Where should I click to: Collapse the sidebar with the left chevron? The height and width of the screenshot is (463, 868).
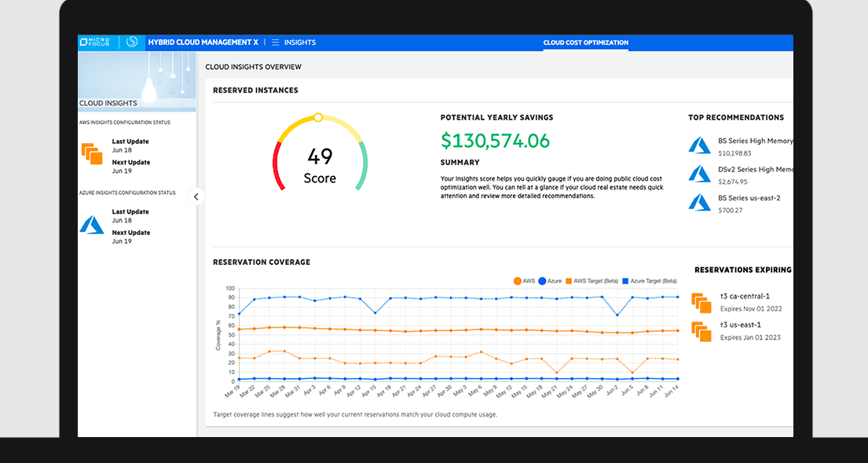196,197
